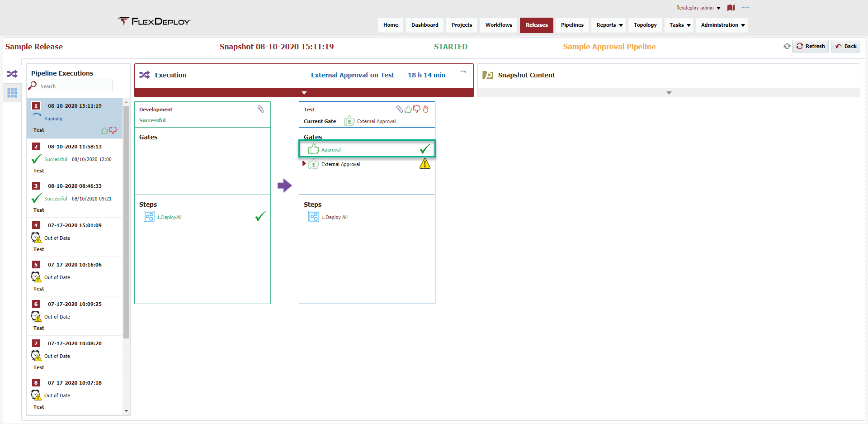This screenshot has height=424, width=868.
Task: Click the red map icon in header
Action: coord(731,8)
